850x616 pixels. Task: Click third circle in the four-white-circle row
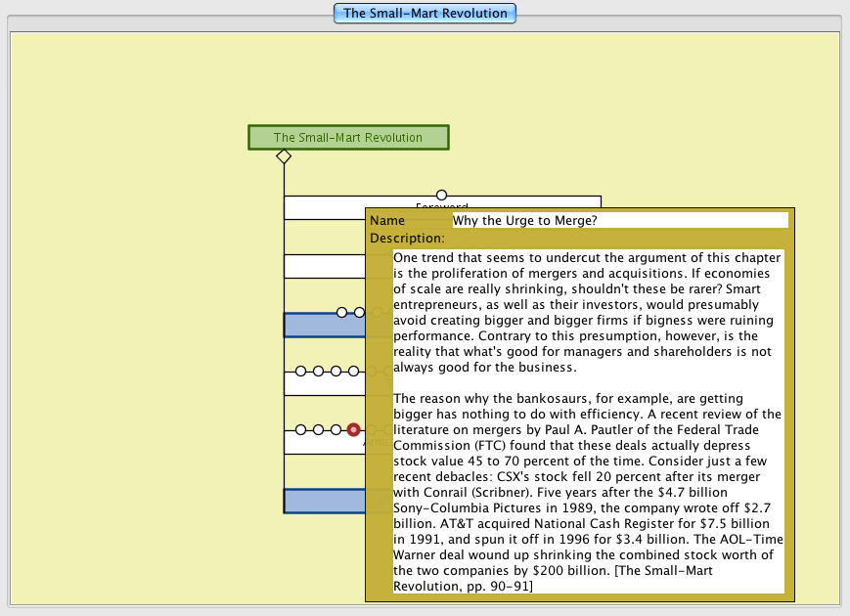pos(336,372)
